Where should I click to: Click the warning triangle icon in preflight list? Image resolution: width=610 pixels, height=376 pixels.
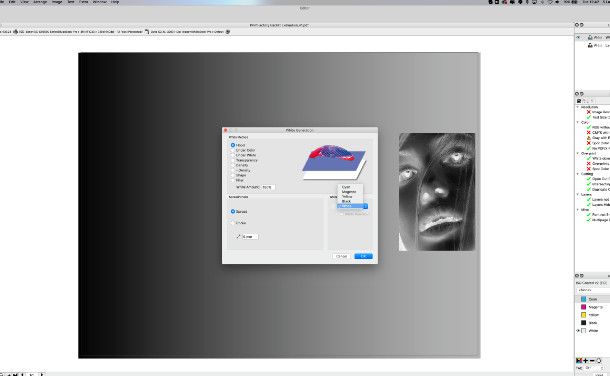(x=589, y=138)
